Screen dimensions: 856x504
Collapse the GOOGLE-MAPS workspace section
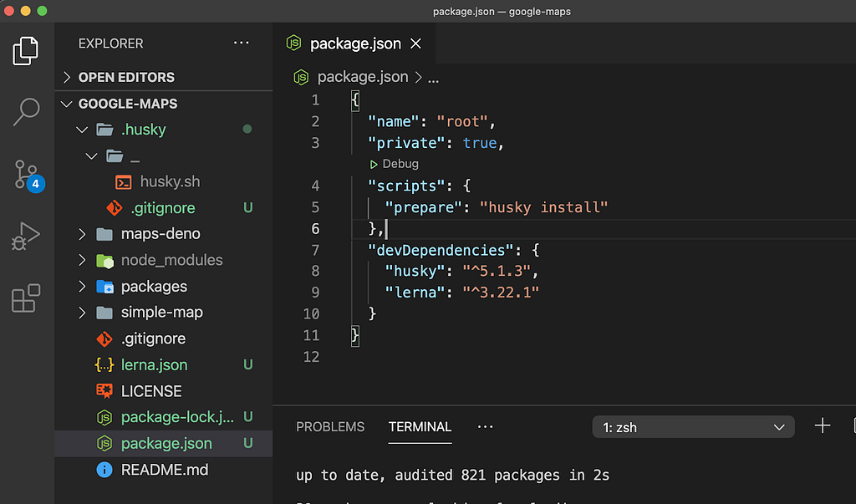pos(164,104)
